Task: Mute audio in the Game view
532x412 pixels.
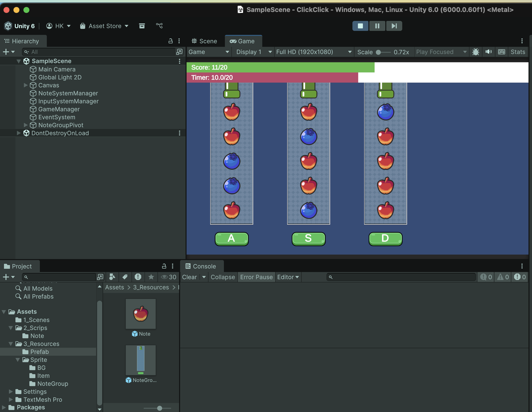Action: tap(488, 52)
